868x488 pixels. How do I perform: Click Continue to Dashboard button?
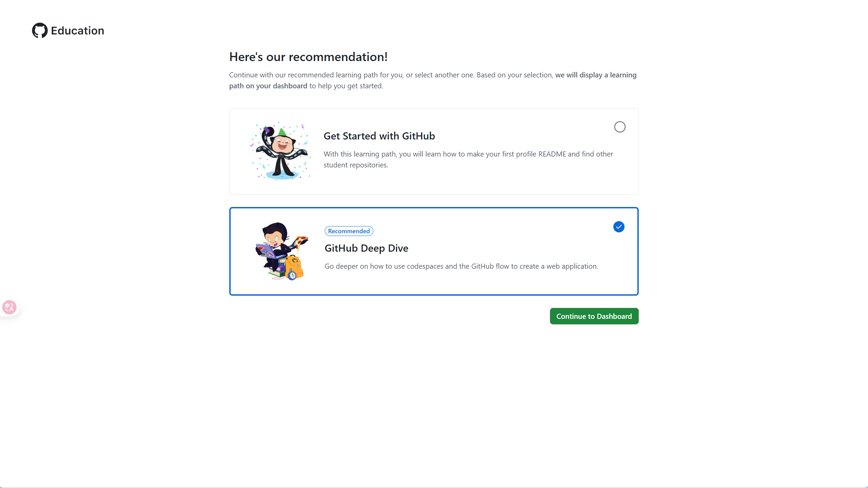click(x=594, y=316)
